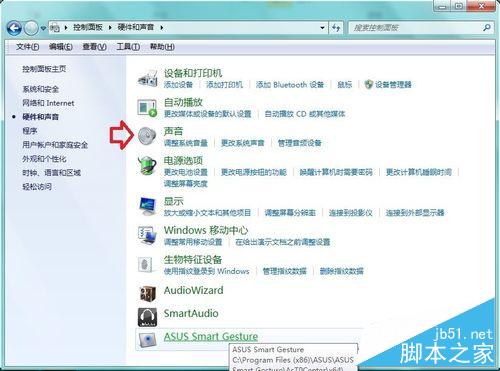Image resolution: width=500 pixels, height=371 pixels.
Task: Open the 文件(F) menu
Action: tap(27, 47)
